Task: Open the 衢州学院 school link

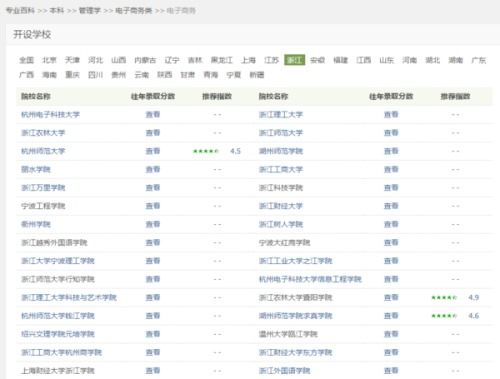Action: point(36,224)
